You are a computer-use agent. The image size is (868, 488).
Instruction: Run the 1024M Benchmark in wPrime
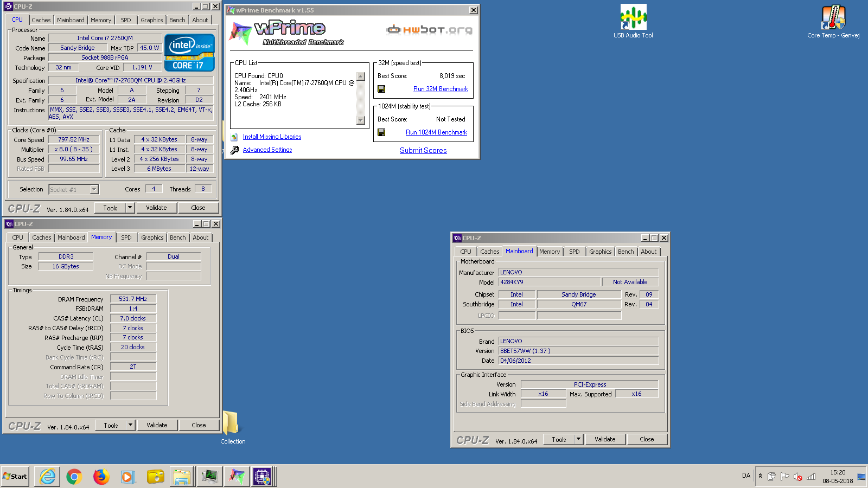pyautogui.click(x=436, y=132)
